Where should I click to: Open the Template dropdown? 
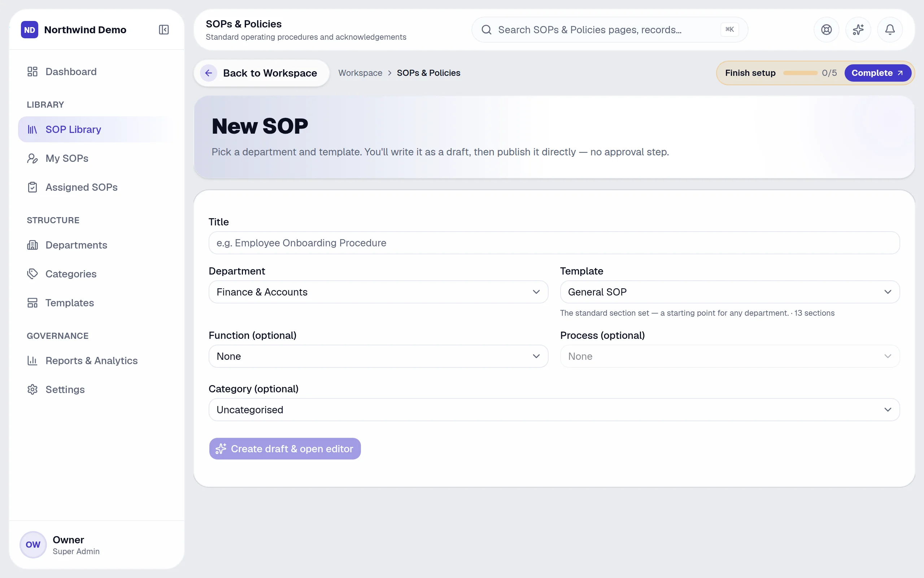point(730,292)
